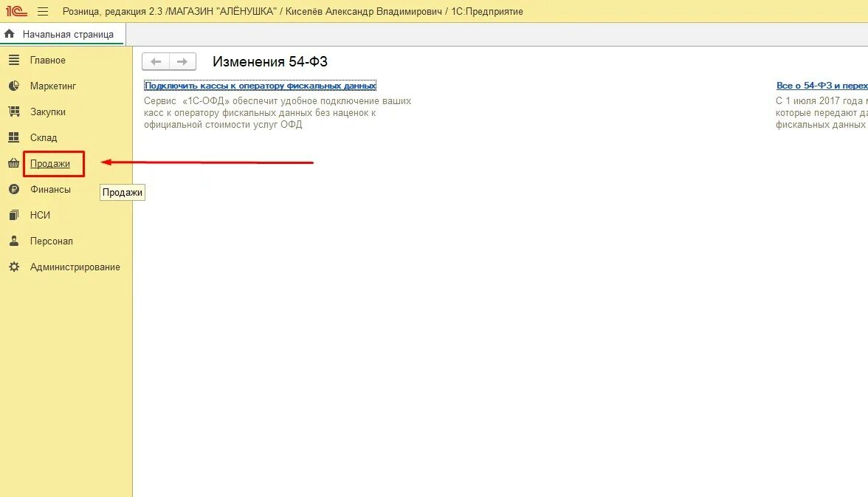Open the Персонал section

point(52,241)
